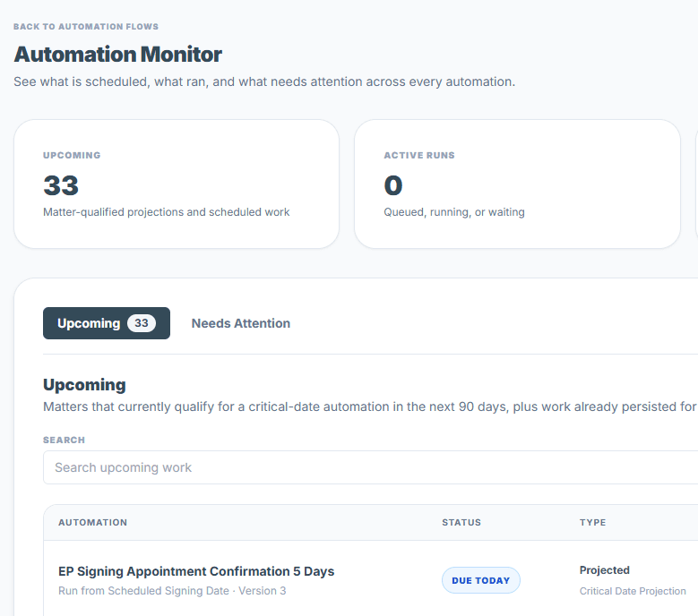
Task: Click 'Run from Scheduled Signing Date · Version 3' text
Action: tap(172, 591)
